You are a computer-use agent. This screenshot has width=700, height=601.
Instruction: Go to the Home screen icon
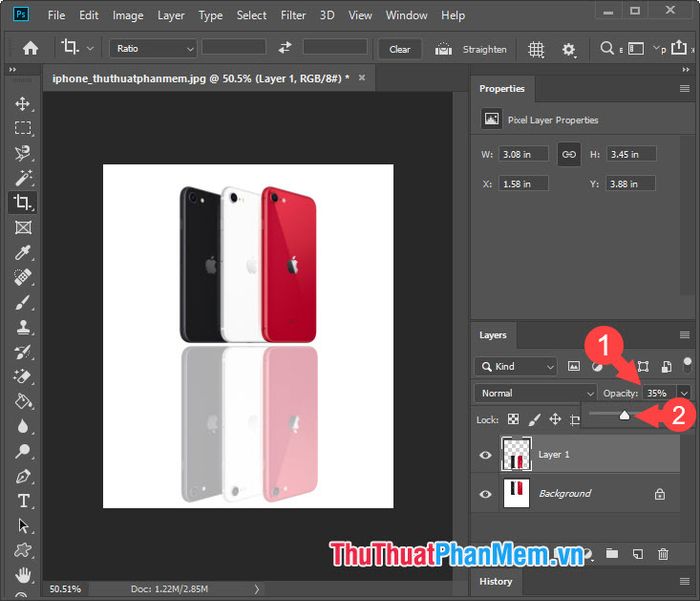[30, 48]
